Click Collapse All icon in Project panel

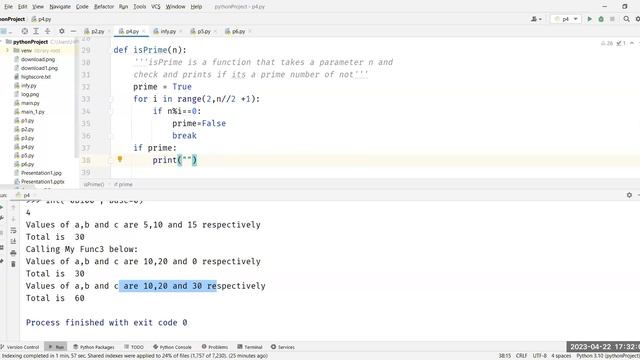click(48, 31)
